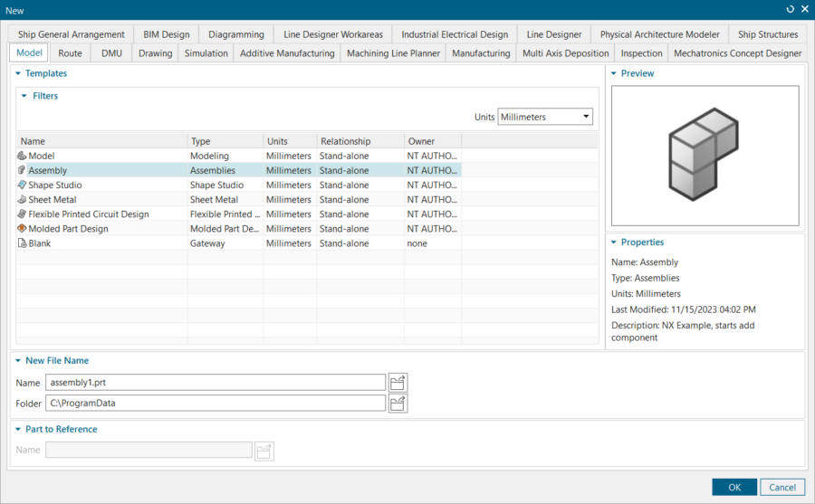This screenshot has width=815, height=504.
Task: Collapse the Properties panel
Action: 614,242
